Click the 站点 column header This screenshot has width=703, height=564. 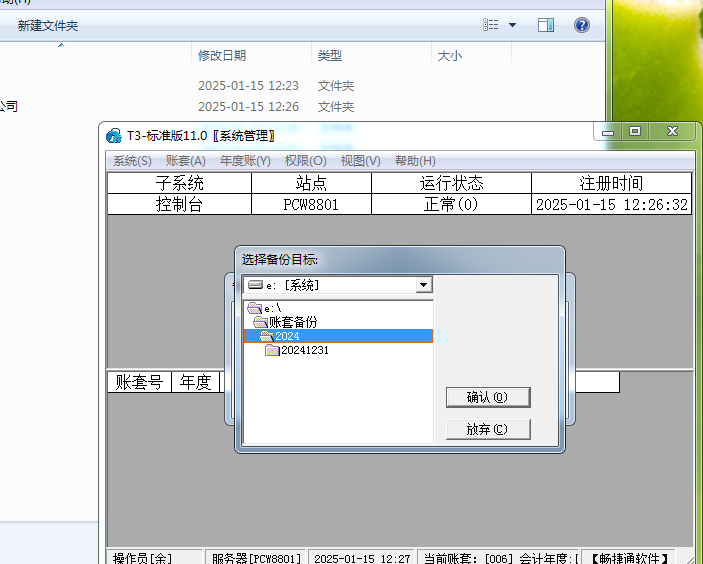[x=312, y=183]
